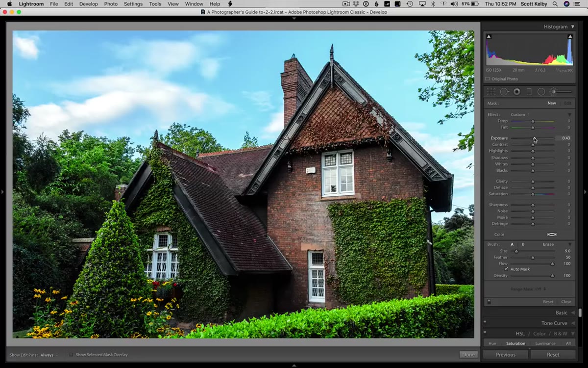Toggle the Tone Curve panel switch

pos(485,322)
